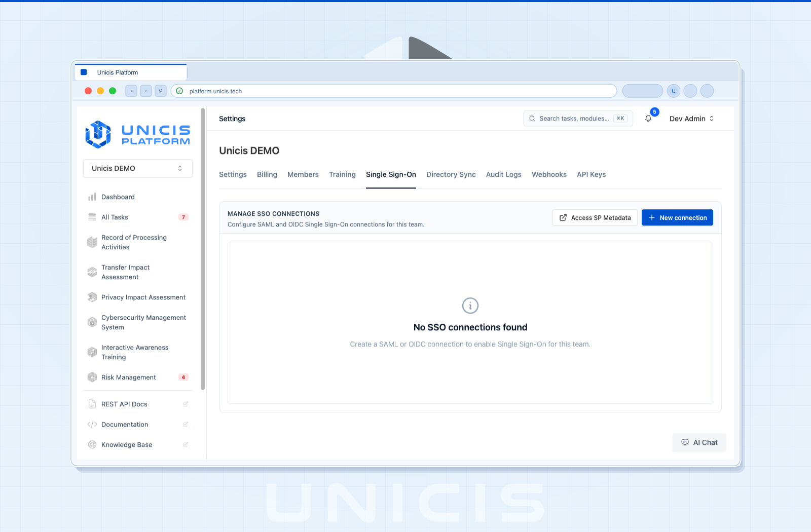Image resolution: width=811 pixels, height=532 pixels.
Task: Click Record of Processing Activities icon
Action: [x=92, y=242]
